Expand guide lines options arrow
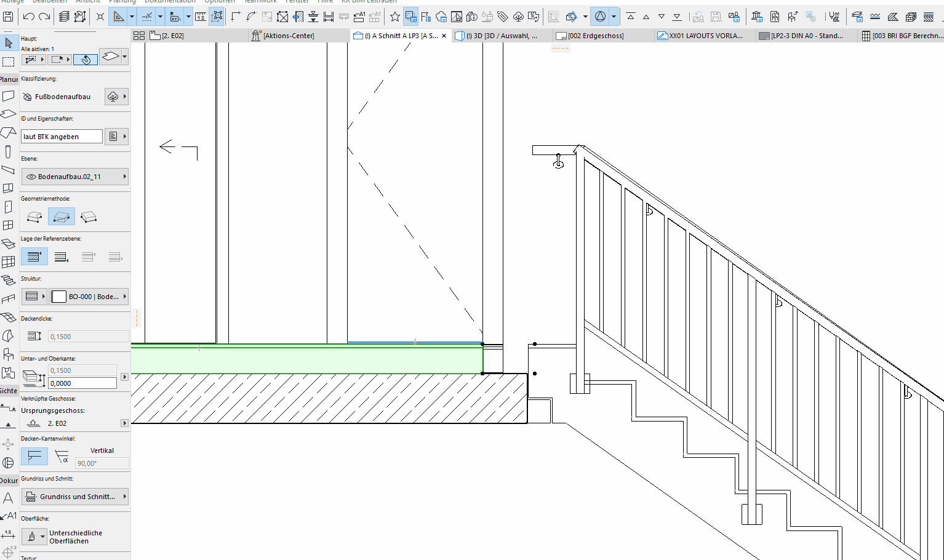 point(132,17)
